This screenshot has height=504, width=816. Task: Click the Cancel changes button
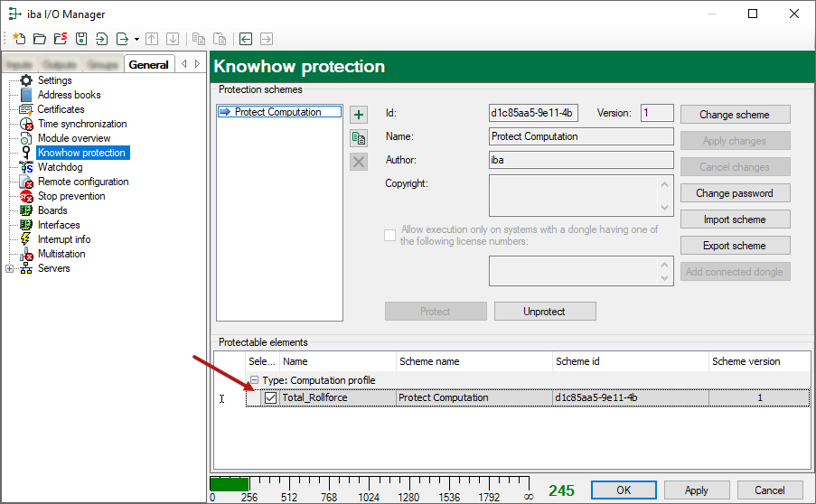tap(735, 167)
